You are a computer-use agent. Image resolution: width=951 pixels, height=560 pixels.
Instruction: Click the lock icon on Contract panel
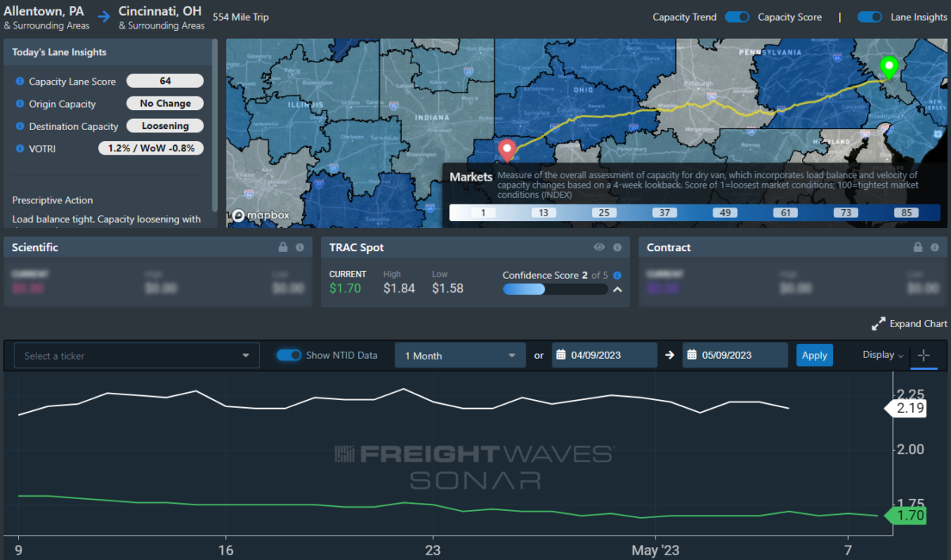(918, 248)
